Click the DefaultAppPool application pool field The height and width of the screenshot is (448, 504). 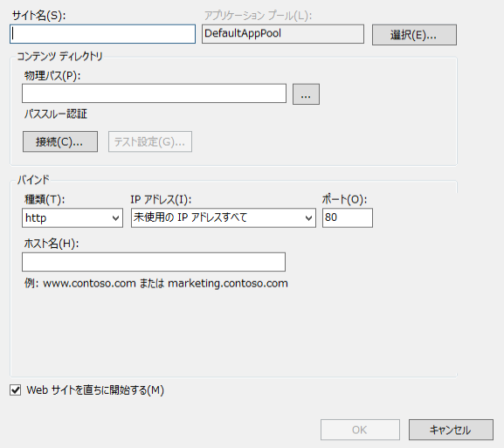pos(283,34)
